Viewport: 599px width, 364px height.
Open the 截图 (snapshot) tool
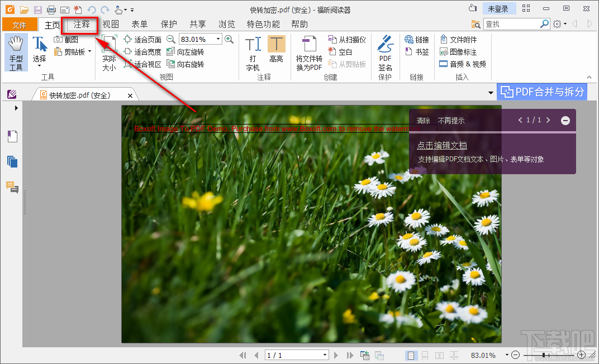pos(69,40)
